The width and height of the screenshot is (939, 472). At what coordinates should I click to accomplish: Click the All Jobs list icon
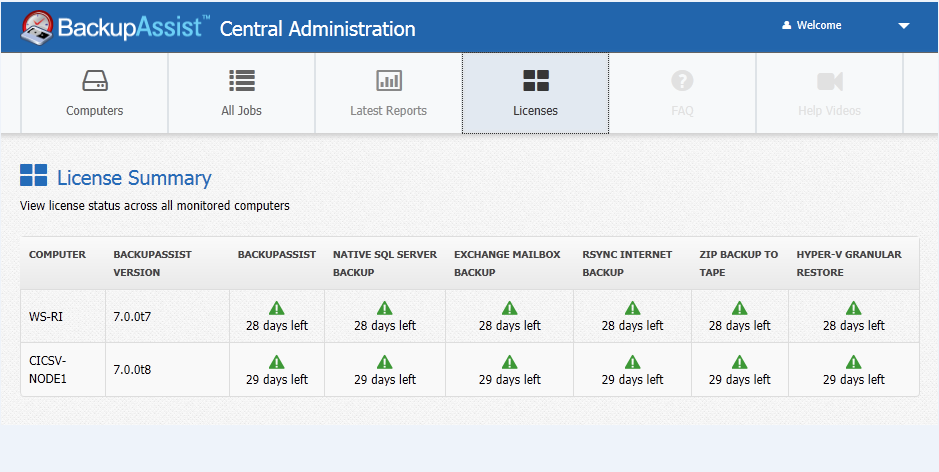pyautogui.click(x=242, y=80)
